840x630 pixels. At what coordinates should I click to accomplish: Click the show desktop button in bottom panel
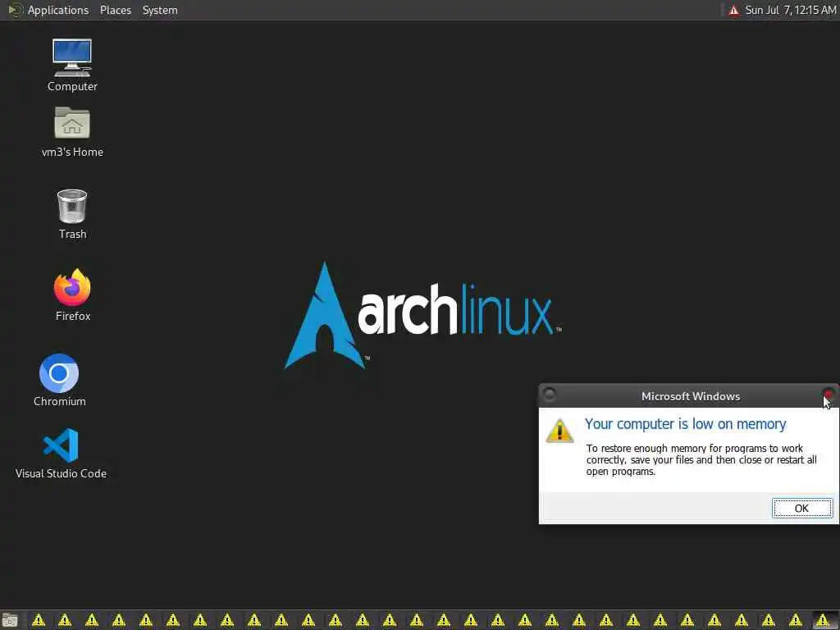coord(10,621)
